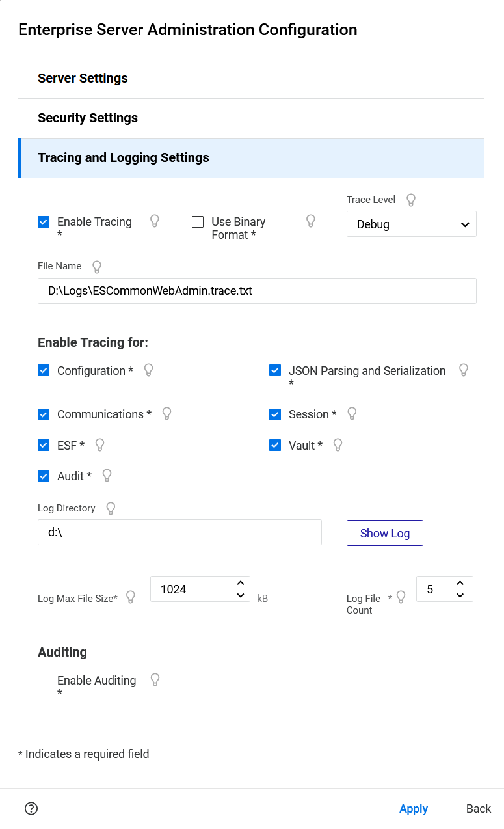The image size is (504, 829).
Task: Enable the Use Binary Format option
Action: [x=197, y=222]
